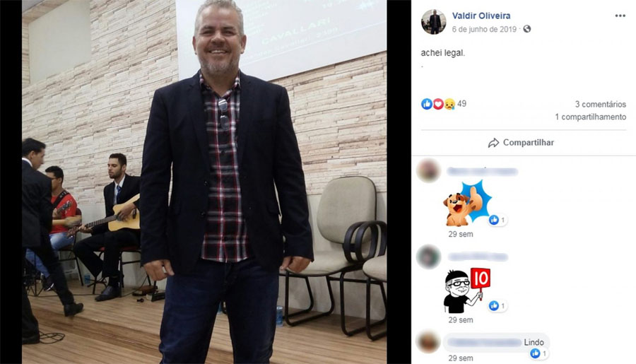Click the sad face reaction icon
This screenshot has width=636, height=364.
coord(449,104)
